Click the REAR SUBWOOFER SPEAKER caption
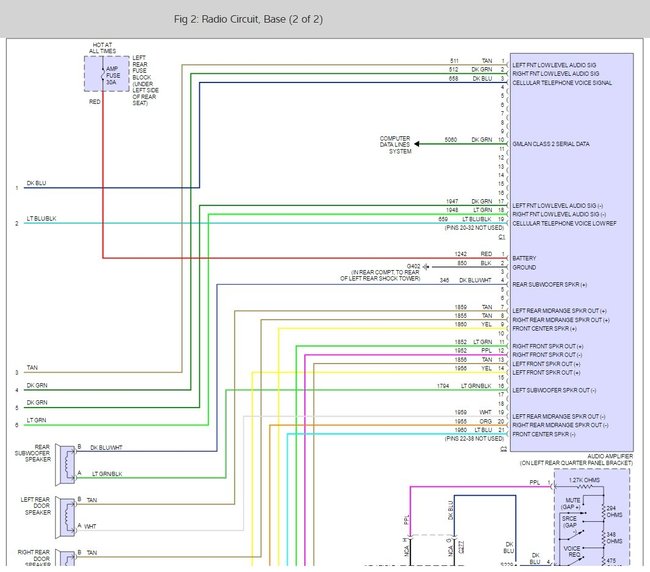The height and width of the screenshot is (572, 650). [x=33, y=453]
